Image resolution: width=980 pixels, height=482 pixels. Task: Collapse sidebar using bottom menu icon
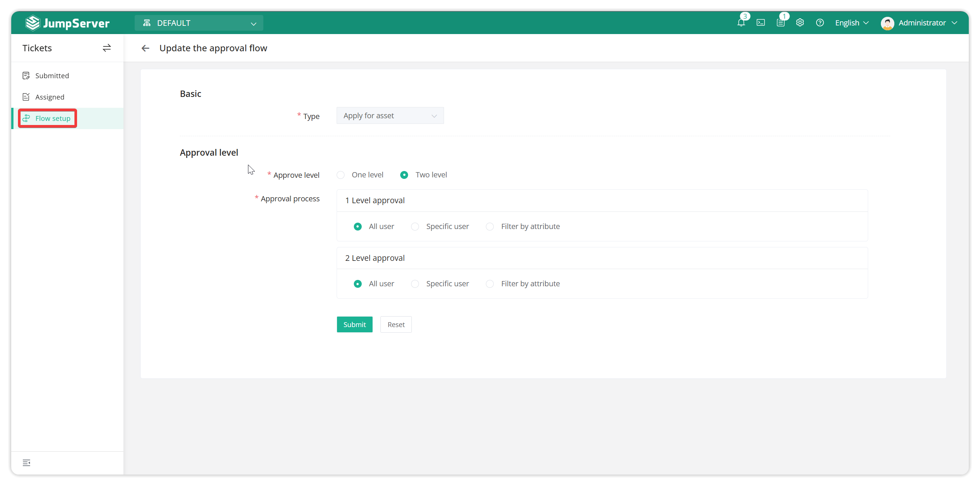coord(26,463)
